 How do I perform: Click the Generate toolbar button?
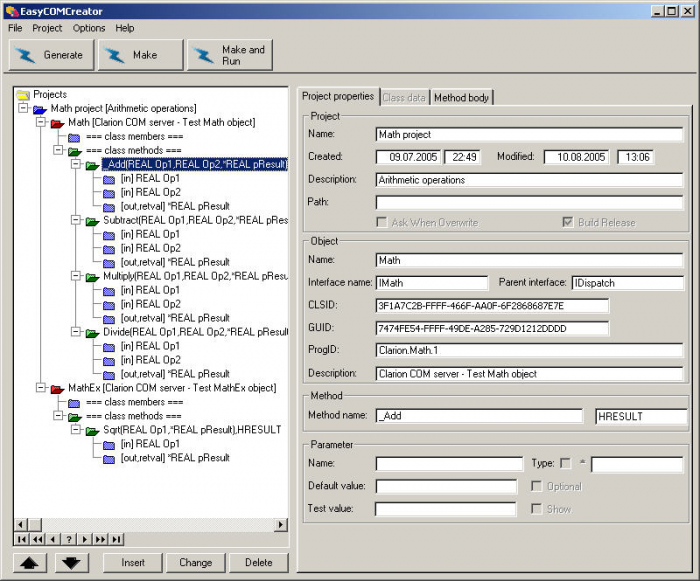pyautogui.click(x=51, y=55)
